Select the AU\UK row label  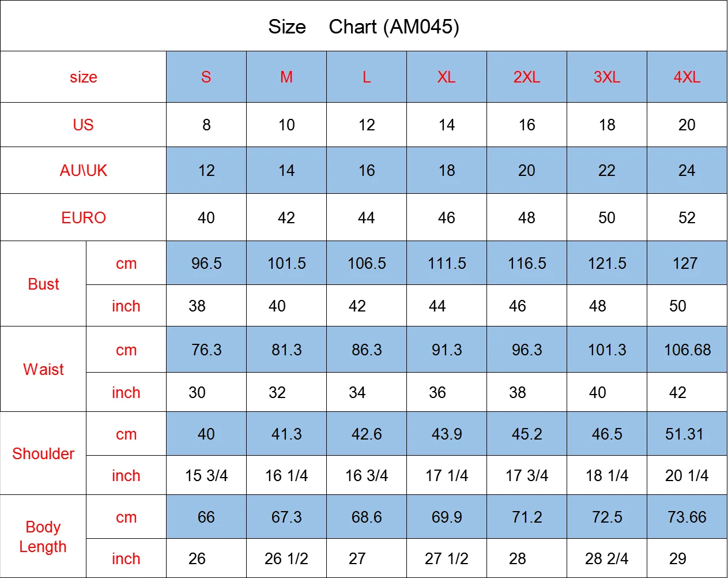(x=84, y=171)
